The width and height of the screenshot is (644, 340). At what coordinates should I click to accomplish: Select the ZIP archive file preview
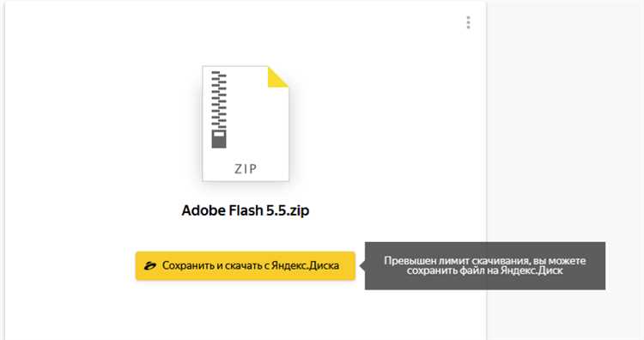click(246, 123)
